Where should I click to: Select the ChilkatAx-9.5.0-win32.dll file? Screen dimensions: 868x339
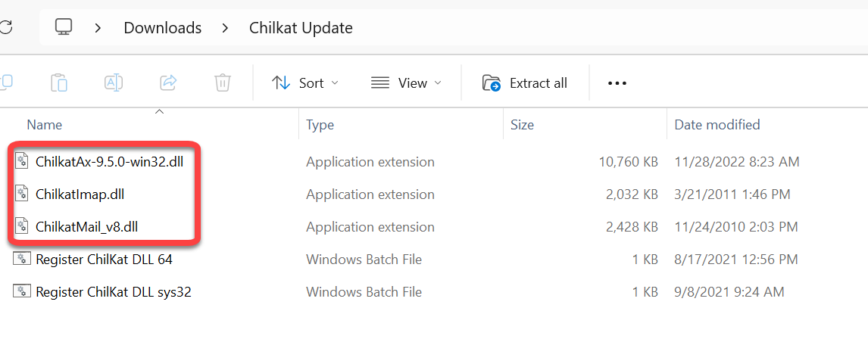(109, 162)
